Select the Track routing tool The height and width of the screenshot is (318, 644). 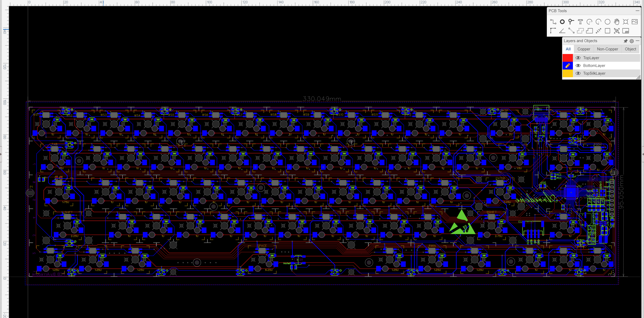[x=553, y=22]
